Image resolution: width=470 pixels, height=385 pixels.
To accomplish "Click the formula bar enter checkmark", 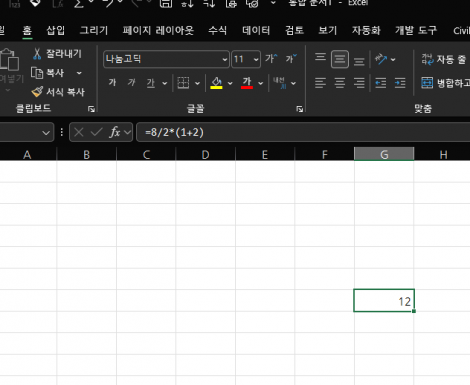I will (96, 132).
